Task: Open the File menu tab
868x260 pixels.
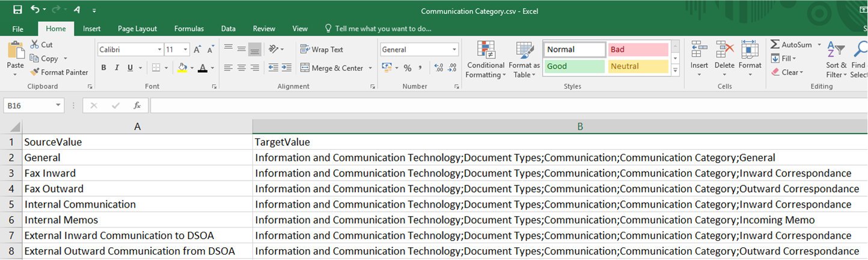Action: pyautogui.click(x=18, y=28)
